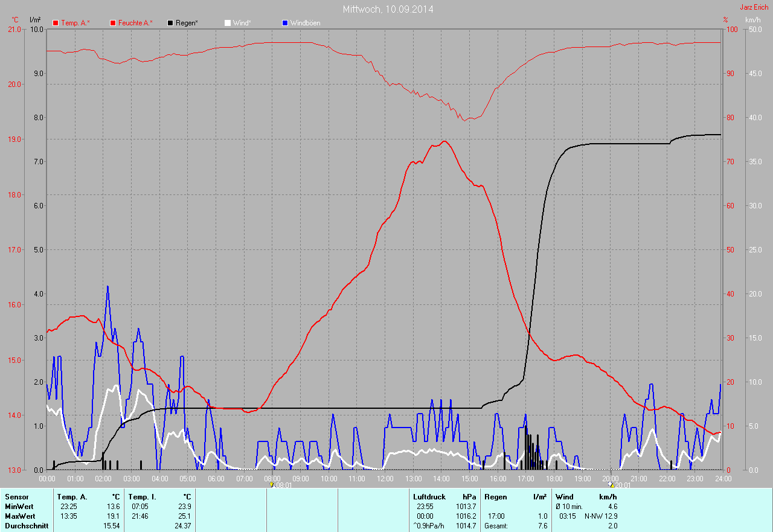Select the 'Windböen' legend label
Screen dimensions: 773x532
pyautogui.click(x=306, y=23)
